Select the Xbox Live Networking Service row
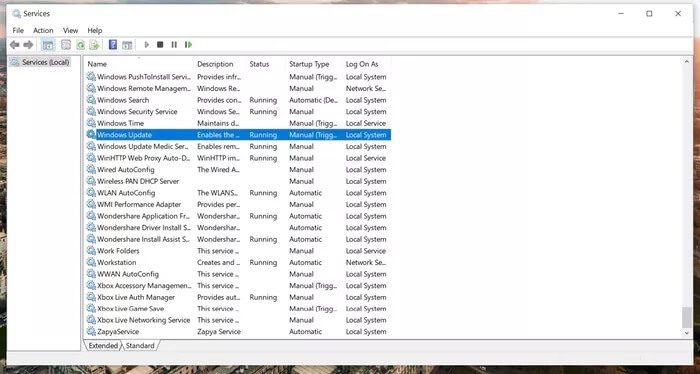 click(x=238, y=320)
